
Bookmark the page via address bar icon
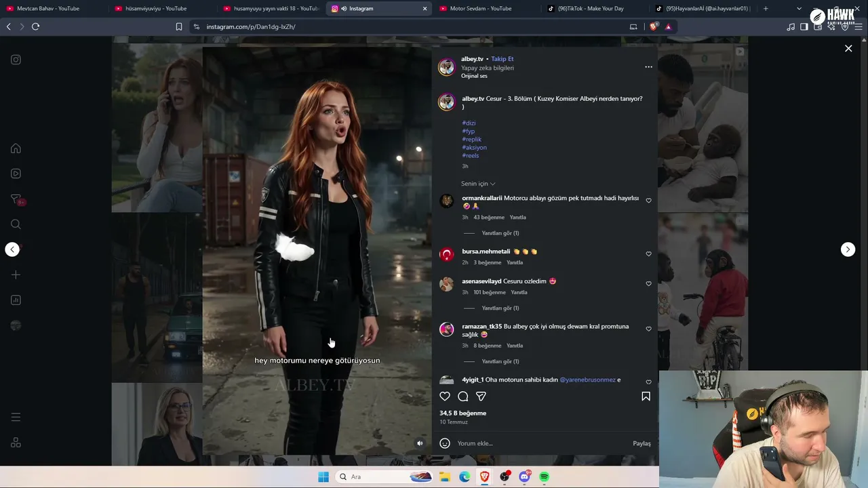[179, 26]
